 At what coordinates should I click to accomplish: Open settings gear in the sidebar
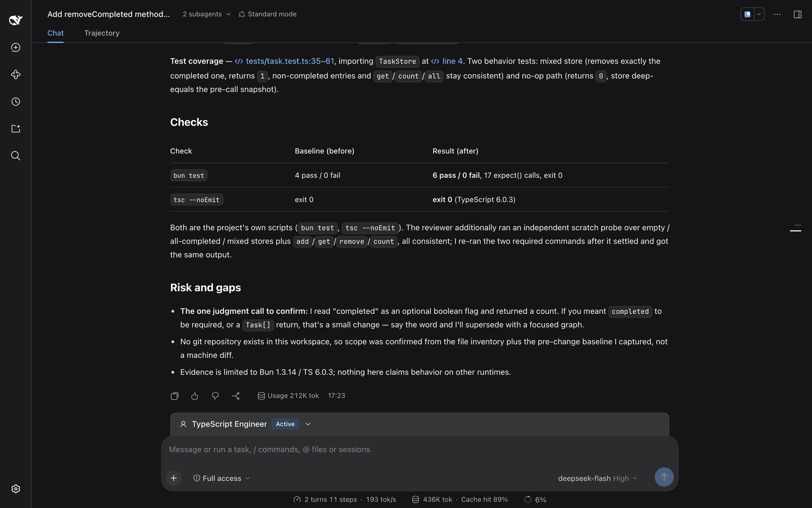coord(16,489)
